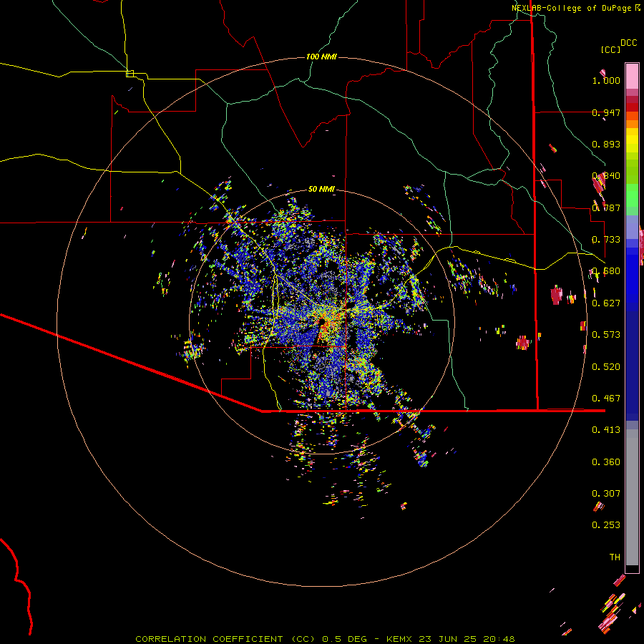Screen dimensions: 644x644
Task: Select the black colorbar segment beside TH
Action: pos(632,569)
